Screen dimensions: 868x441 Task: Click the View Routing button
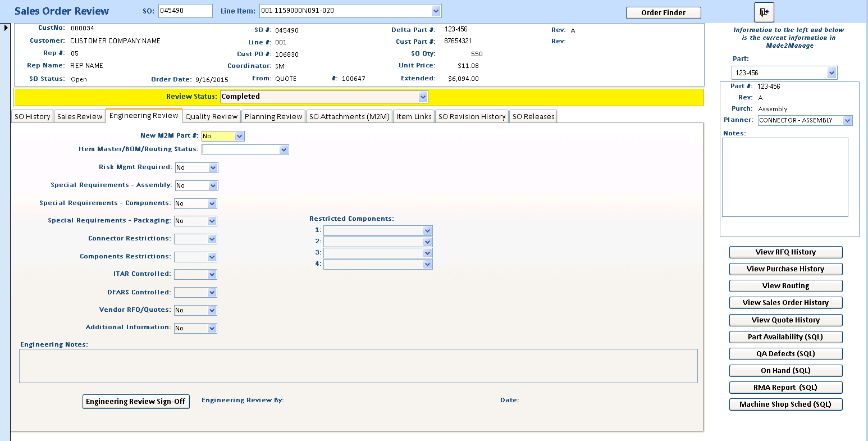pos(785,286)
